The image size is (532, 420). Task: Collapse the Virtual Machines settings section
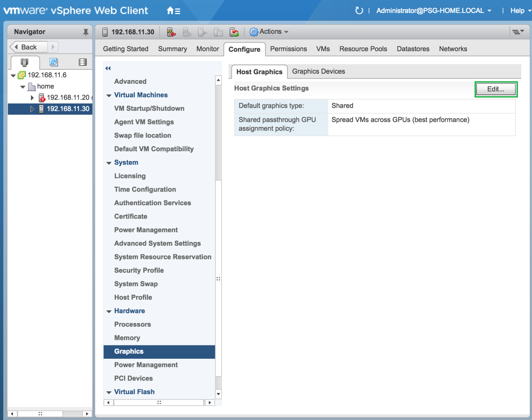coord(109,95)
